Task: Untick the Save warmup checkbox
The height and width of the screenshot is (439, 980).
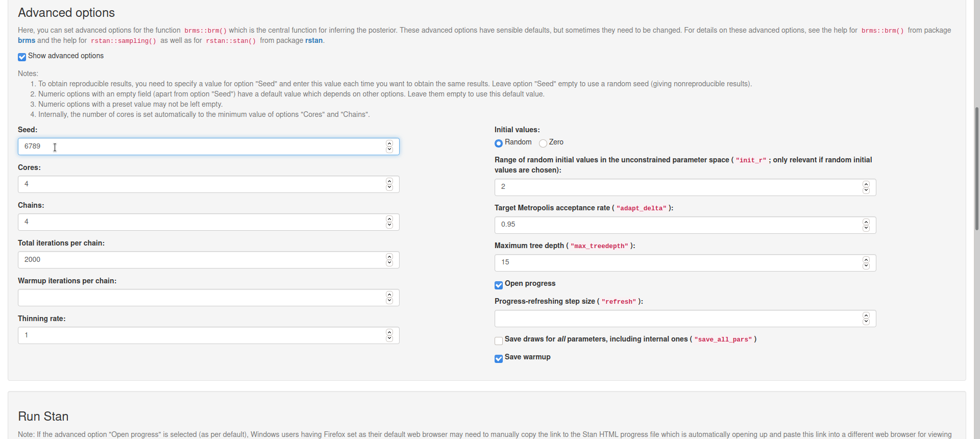Action: point(499,358)
